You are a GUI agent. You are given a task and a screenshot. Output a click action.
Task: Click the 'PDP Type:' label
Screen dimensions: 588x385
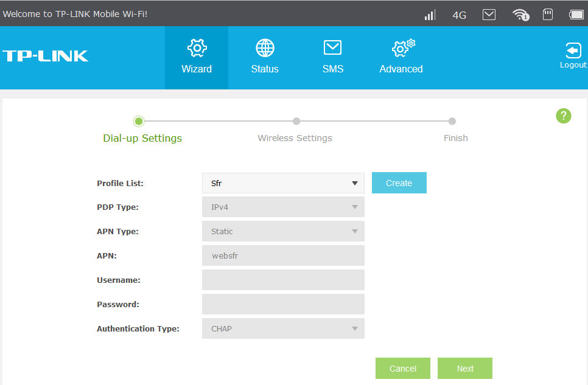117,207
